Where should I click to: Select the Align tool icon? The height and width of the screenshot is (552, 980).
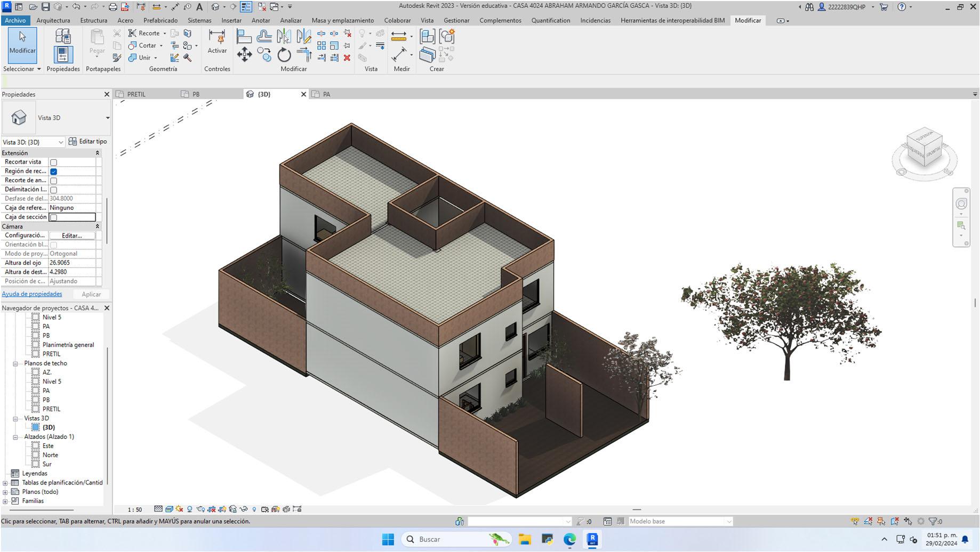tap(244, 36)
